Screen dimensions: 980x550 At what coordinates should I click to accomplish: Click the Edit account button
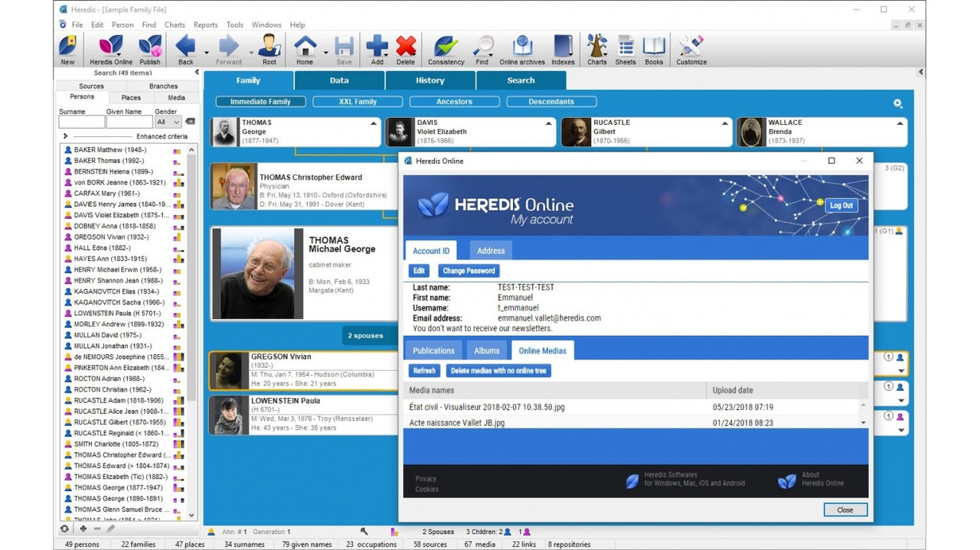[x=419, y=271]
